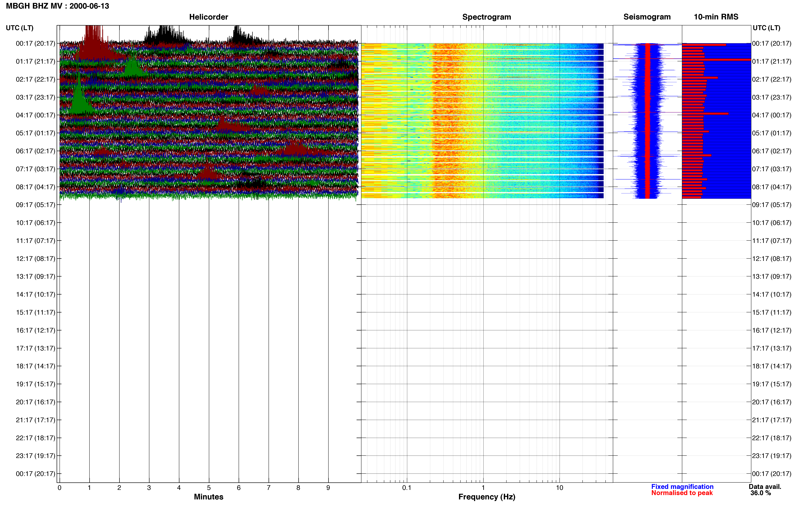Click RMS-side time label '10:17 (06:17)'
The image size is (812, 508).
tap(772, 223)
